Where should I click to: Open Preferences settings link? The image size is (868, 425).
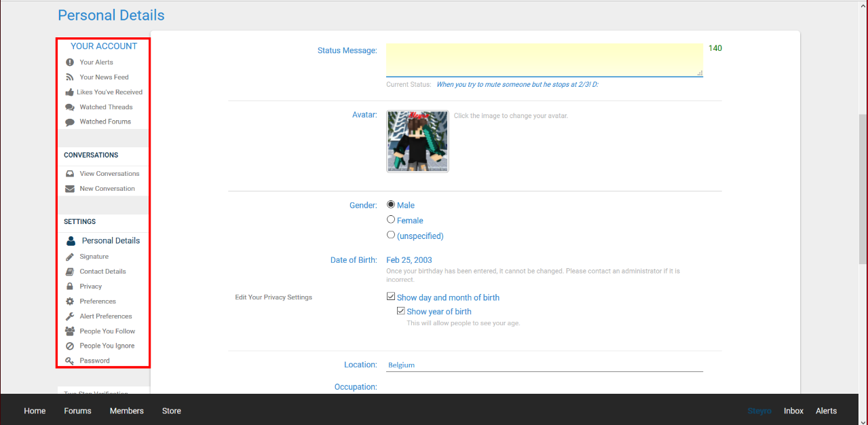click(x=98, y=301)
